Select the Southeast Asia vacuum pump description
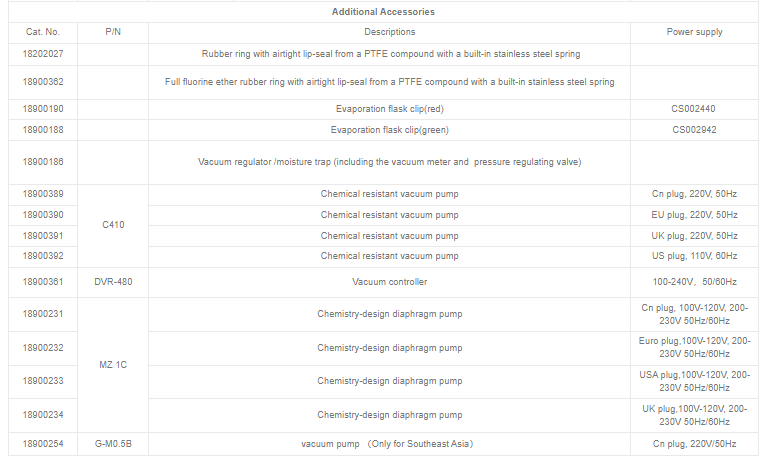This screenshot has height=459, width=764. point(389,444)
